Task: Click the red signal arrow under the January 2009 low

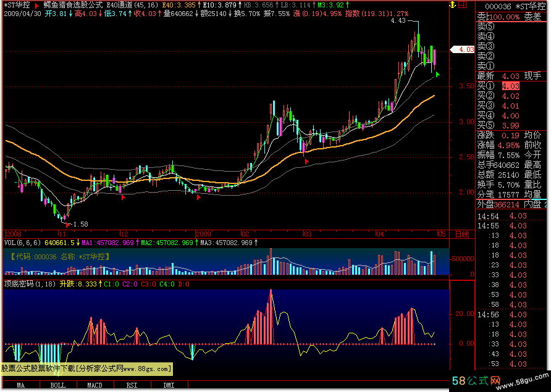Action: pos(198,198)
